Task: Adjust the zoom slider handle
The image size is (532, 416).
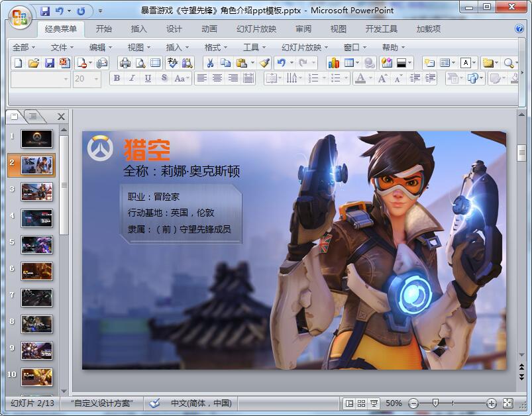Action: (x=435, y=403)
